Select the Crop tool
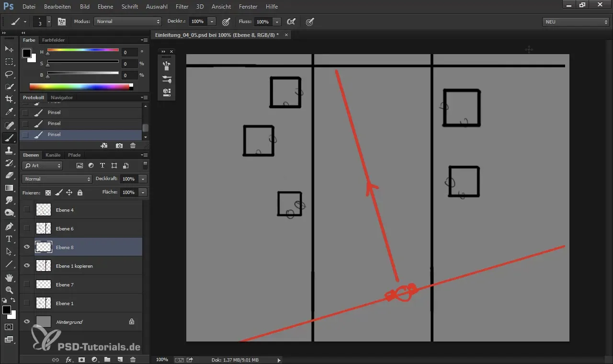 point(9,99)
